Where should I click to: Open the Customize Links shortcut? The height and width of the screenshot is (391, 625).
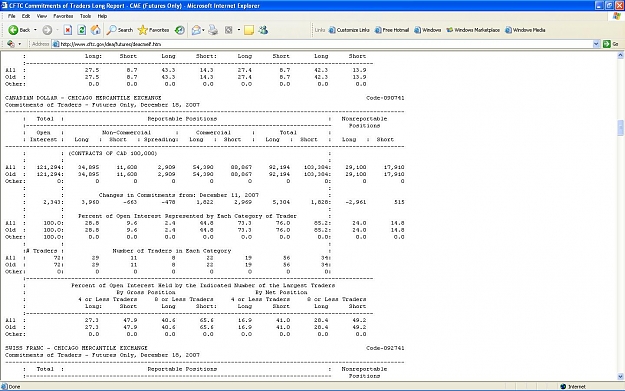pos(349,30)
